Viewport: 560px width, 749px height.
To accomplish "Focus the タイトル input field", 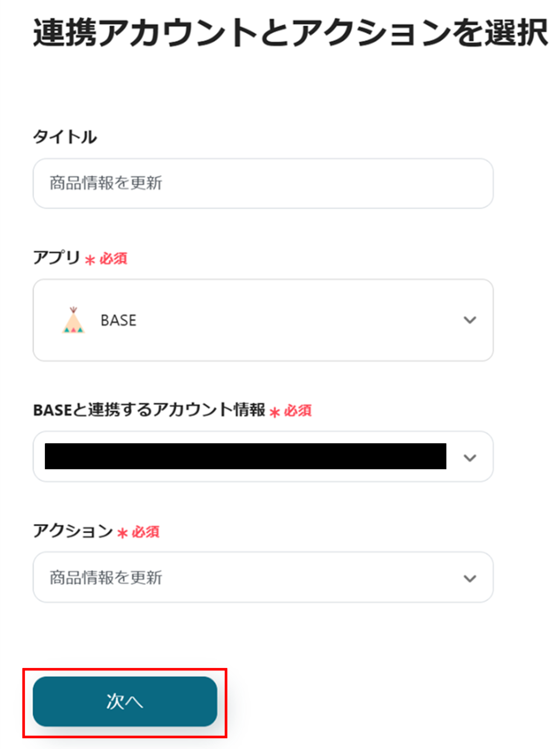I will (x=263, y=183).
